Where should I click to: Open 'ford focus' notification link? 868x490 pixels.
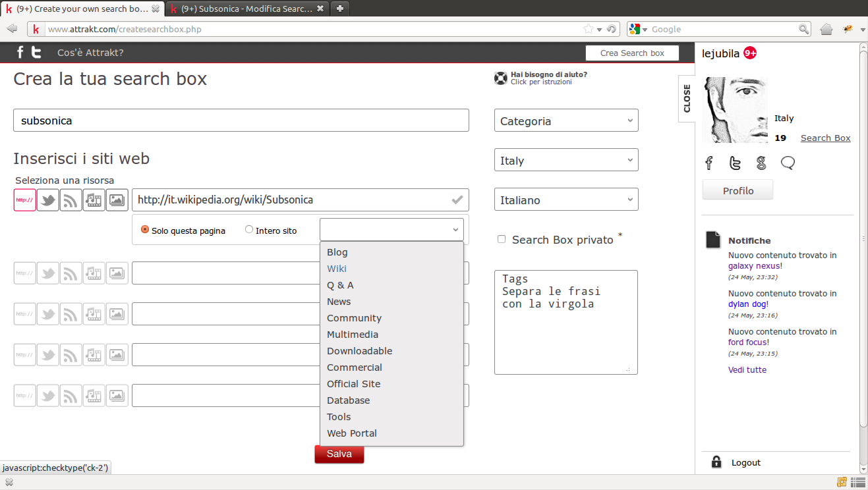pos(747,342)
